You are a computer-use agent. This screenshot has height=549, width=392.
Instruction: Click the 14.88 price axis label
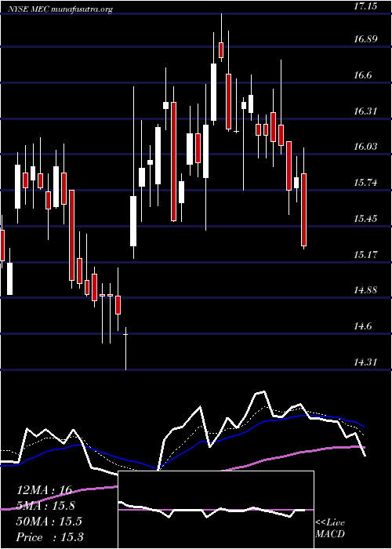(367, 290)
